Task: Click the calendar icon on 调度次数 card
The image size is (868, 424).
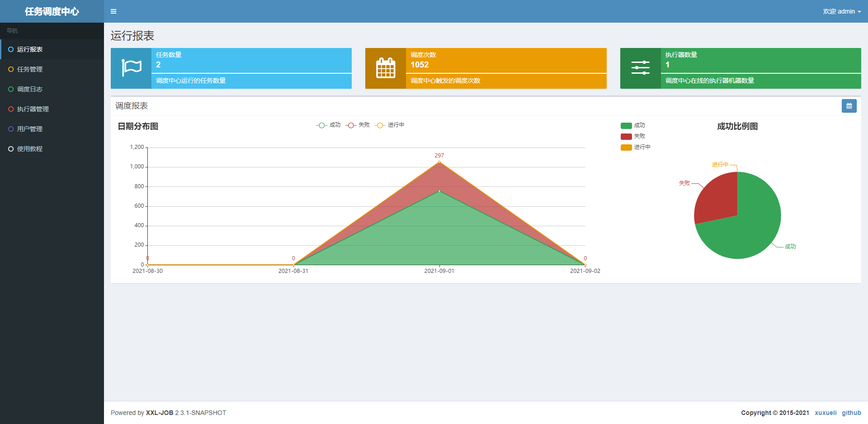Action: coord(386,68)
